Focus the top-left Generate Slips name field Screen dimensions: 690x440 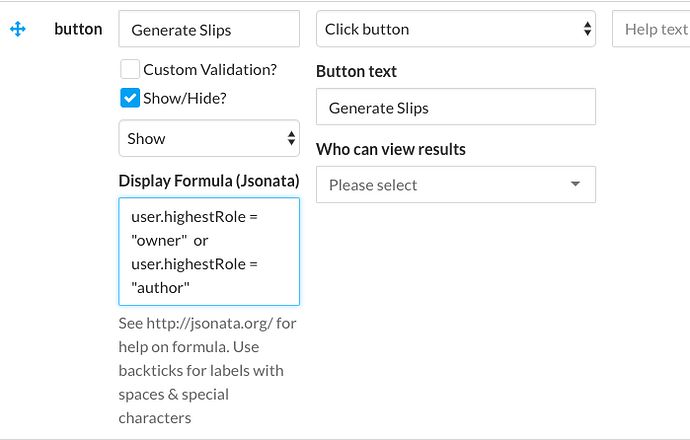click(x=208, y=29)
